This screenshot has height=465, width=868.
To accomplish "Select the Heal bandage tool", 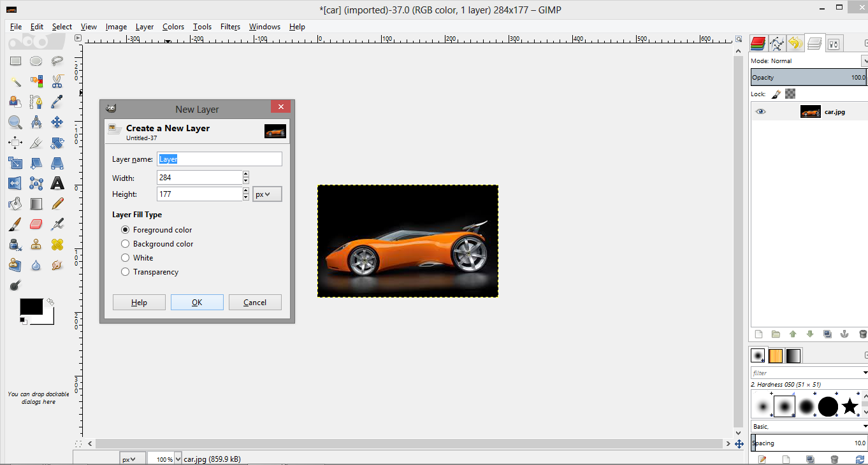I will point(57,245).
